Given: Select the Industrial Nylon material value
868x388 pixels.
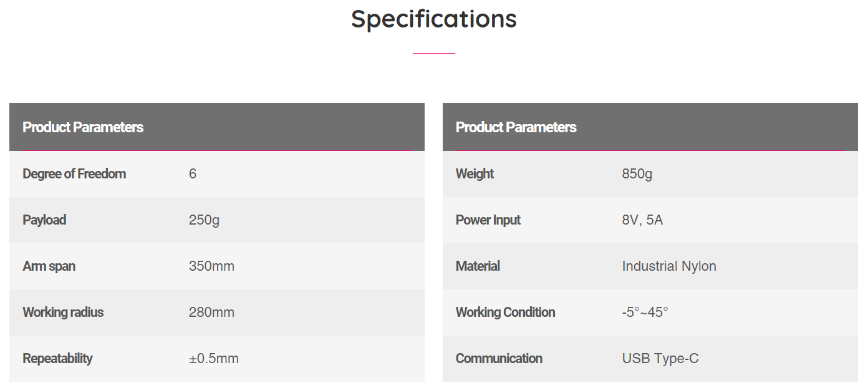Looking at the screenshot, I should pyautogui.click(x=668, y=266).
